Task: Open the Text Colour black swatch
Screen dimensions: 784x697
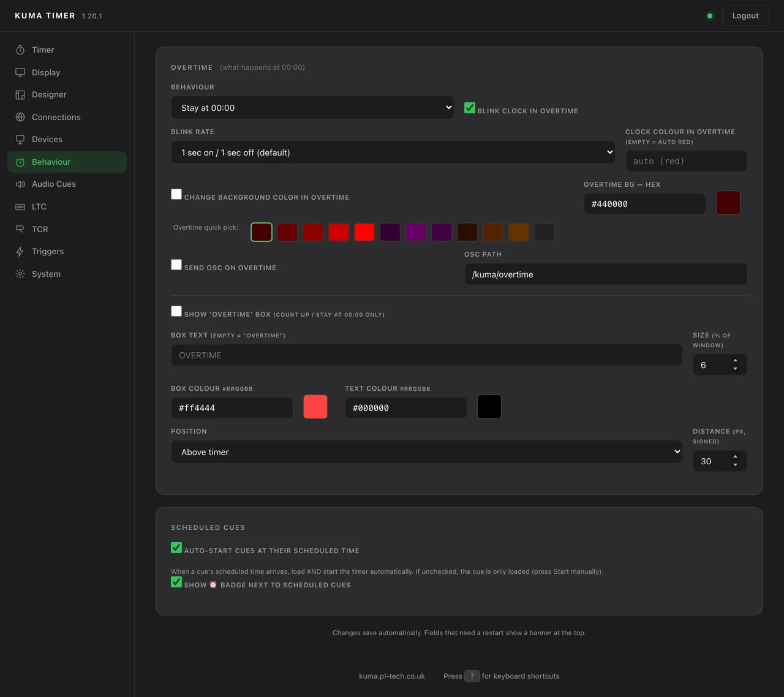Action: [x=489, y=407]
